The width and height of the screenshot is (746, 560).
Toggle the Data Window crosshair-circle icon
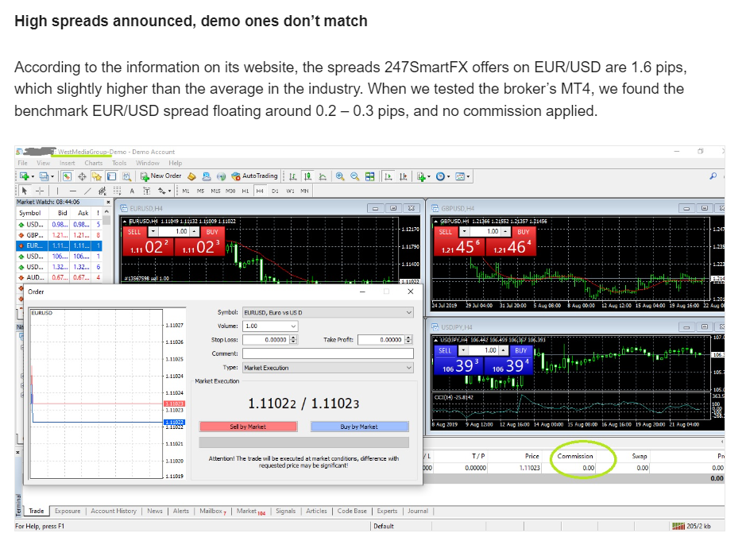tap(82, 176)
